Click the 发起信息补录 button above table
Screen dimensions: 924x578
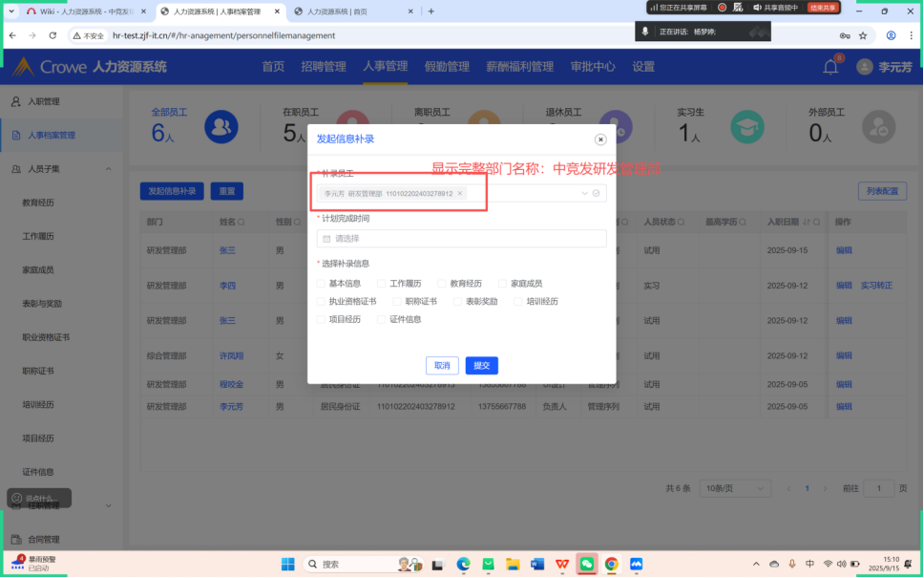(172, 191)
